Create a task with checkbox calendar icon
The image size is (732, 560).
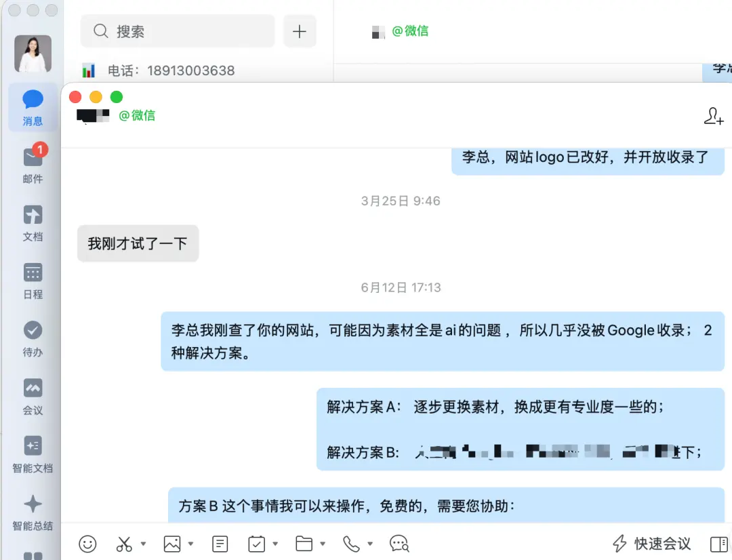click(257, 544)
